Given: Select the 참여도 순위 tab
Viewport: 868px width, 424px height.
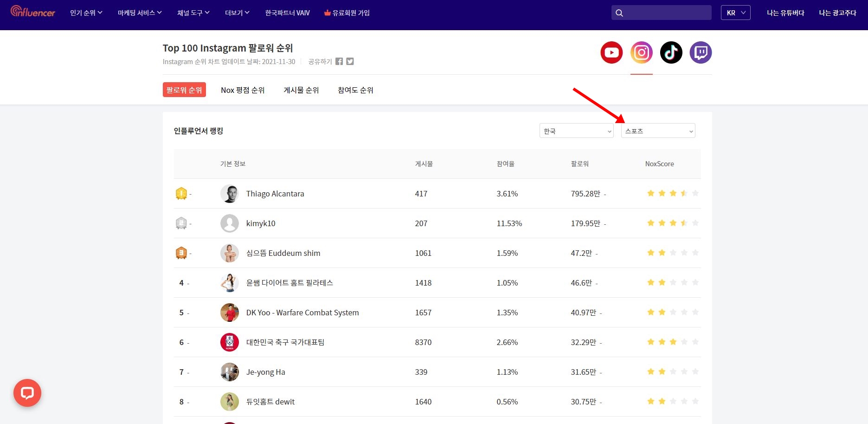Looking at the screenshot, I should (355, 90).
